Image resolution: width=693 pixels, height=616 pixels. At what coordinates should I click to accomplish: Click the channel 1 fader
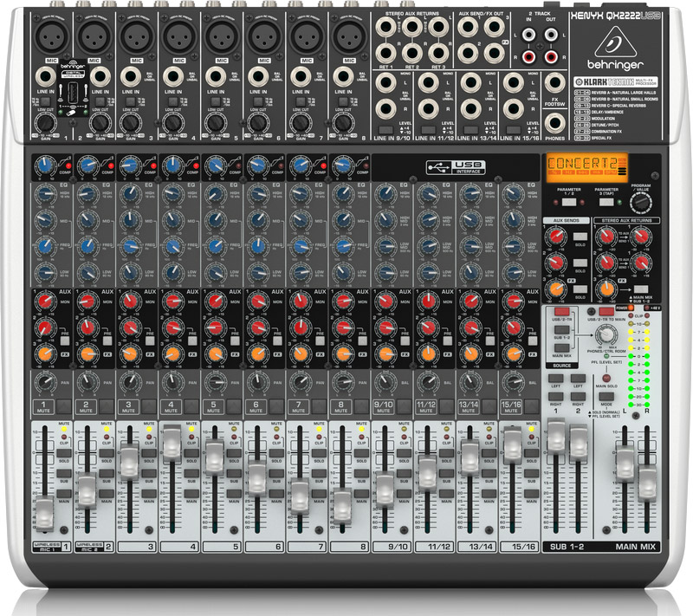45,512
